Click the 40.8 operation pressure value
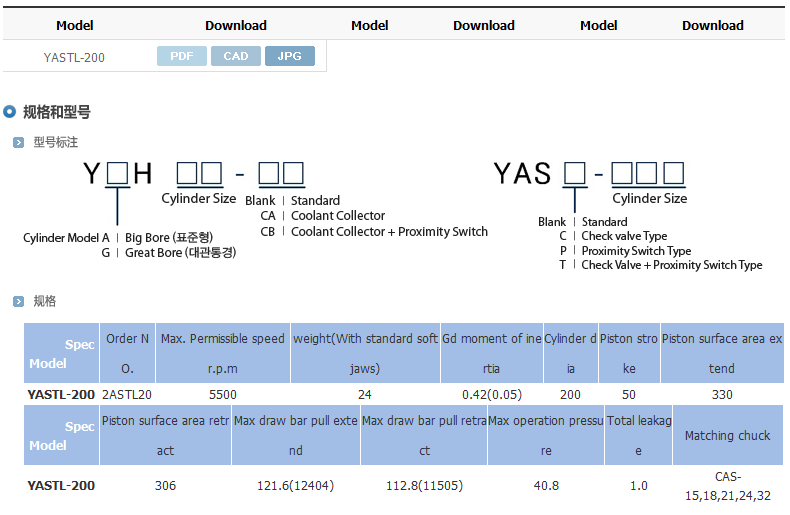This screenshot has height=515, width=790. pos(546,486)
